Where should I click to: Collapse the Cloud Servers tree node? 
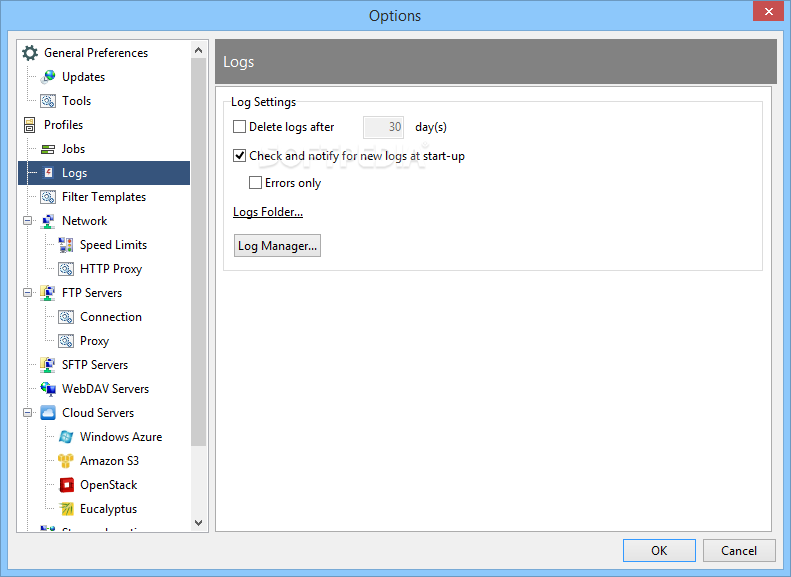(28, 413)
